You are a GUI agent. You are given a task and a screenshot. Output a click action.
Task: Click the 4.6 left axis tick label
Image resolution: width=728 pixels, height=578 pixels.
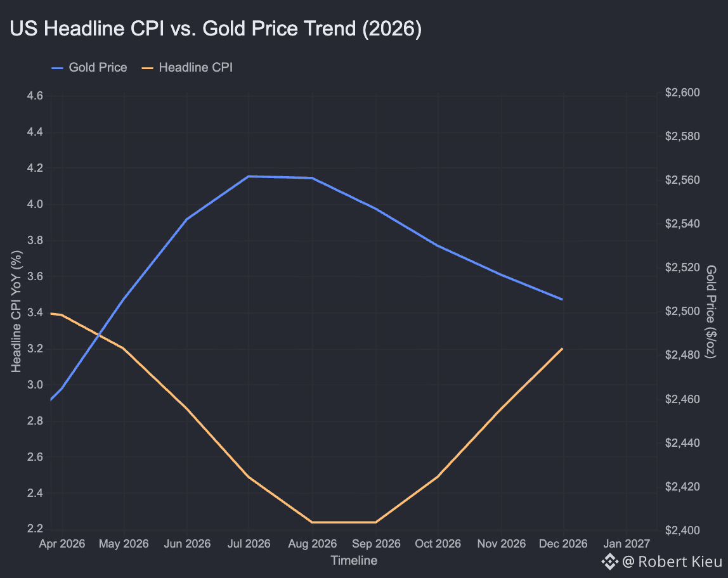35,96
